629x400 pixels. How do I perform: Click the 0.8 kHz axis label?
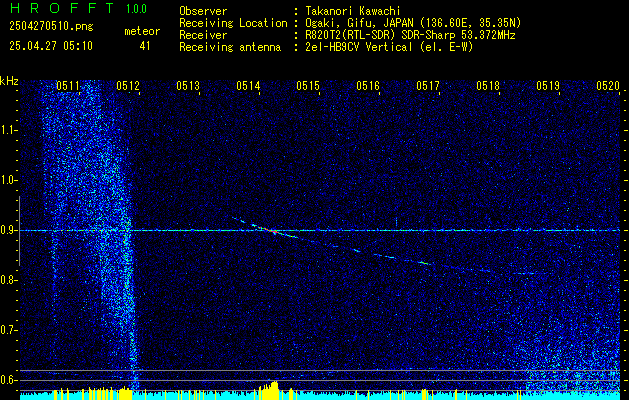click(x=8, y=280)
